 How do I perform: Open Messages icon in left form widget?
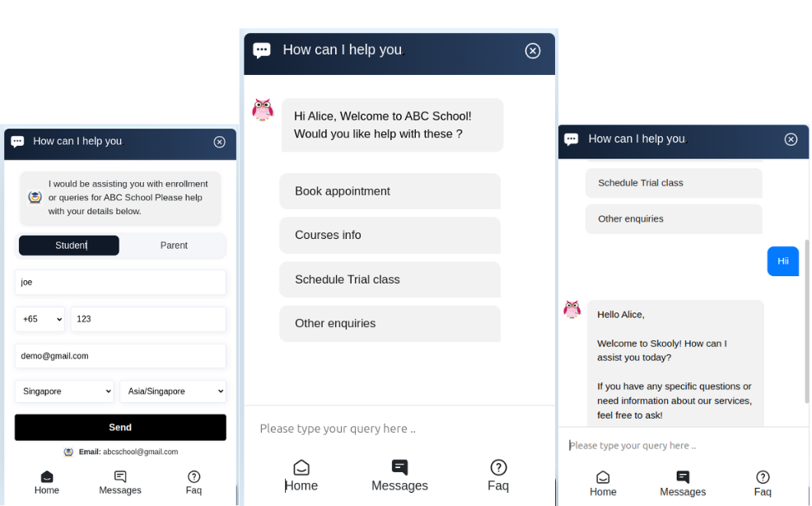[120, 476]
